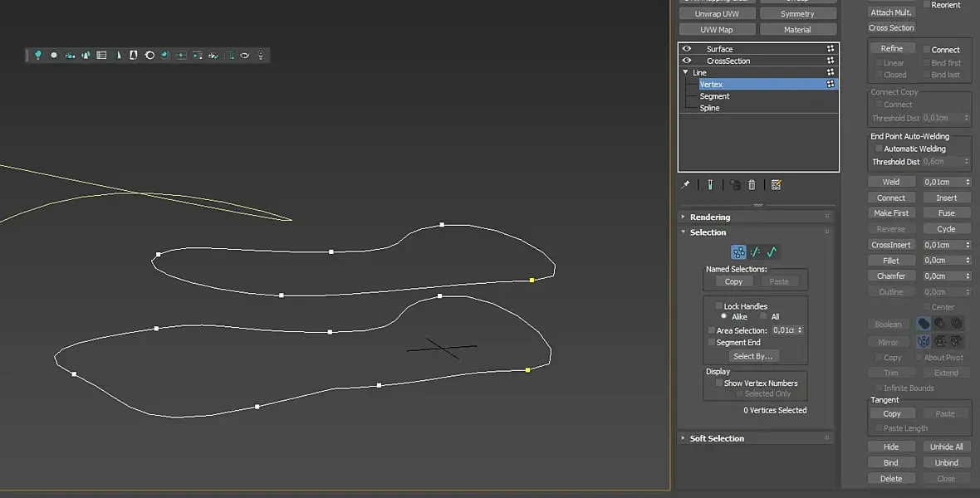Click spinner arrows of CrossInsert threshold field
This screenshot has width=980, height=498.
click(x=968, y=245)
